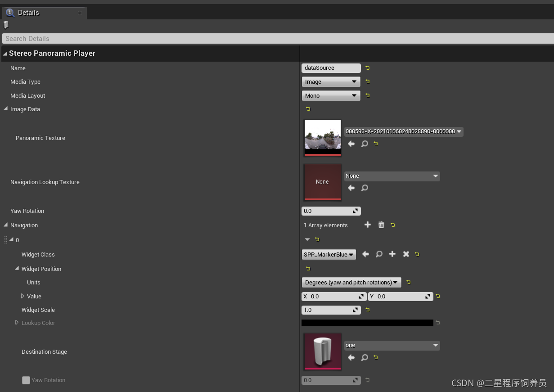Collapse the Navigation array section
554x392 pixels.
tap(6, 225)
